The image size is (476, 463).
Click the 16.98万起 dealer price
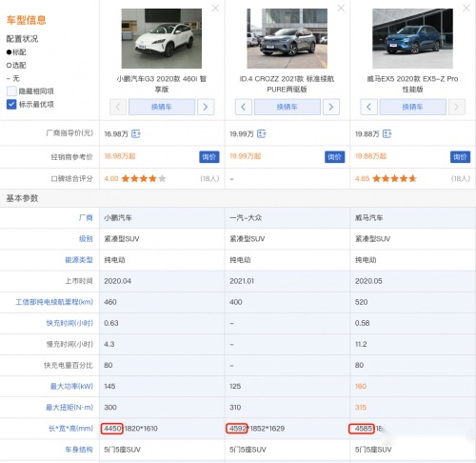tap(120, 156)
